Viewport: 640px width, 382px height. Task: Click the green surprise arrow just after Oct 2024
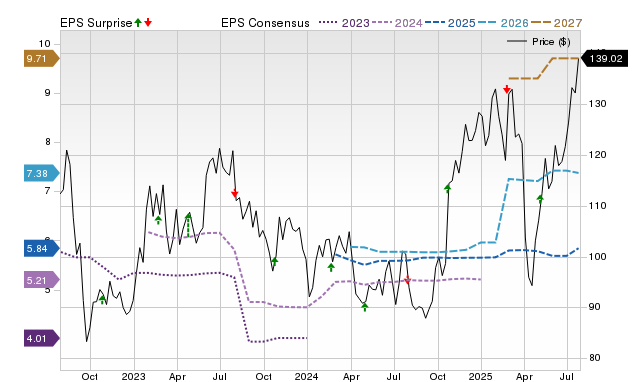(447, 188)
